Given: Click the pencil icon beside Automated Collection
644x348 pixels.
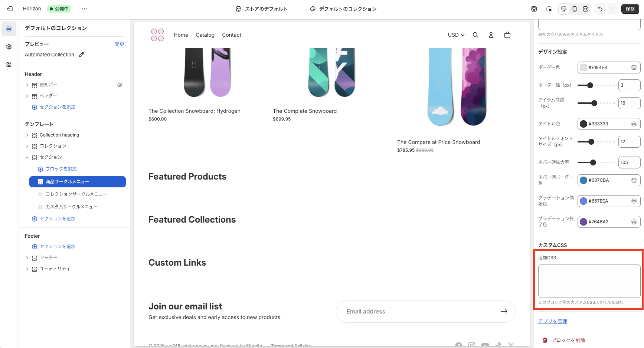Looking at the screenshot, I should (82, 55).
